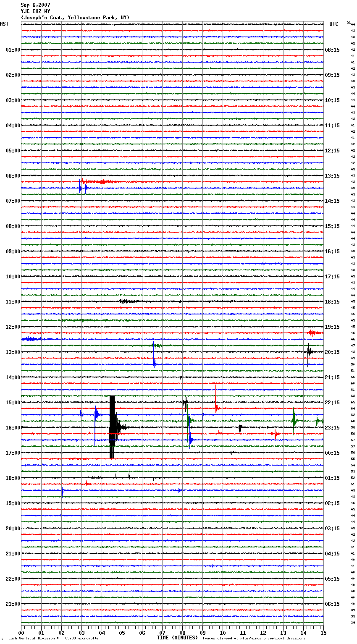Click the 21:15 UTC time label
The width and height of the screenshot is (357, 644).
332,377
